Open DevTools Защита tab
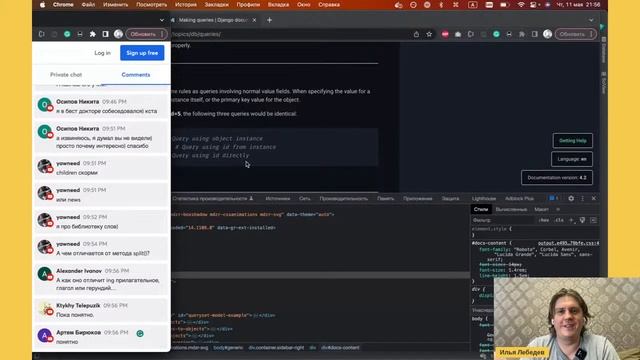 tap(451, 199)
